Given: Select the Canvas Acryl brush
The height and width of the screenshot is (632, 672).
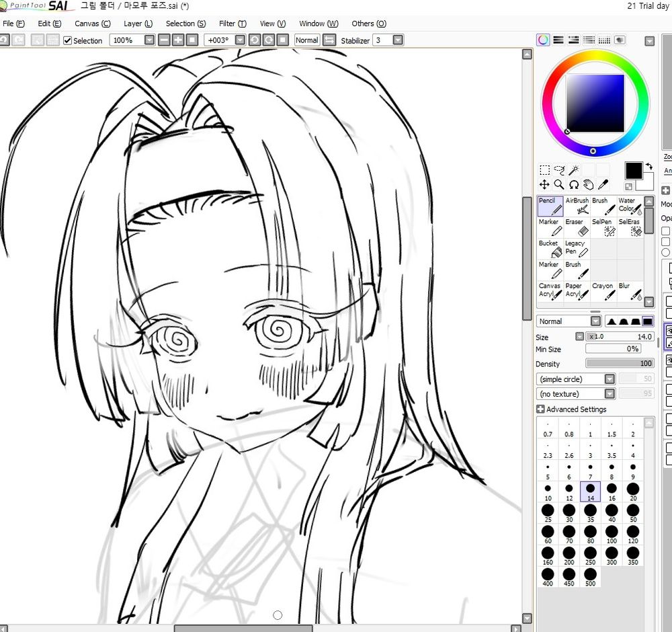Looking at the screenshot, I should coord(550,291).
